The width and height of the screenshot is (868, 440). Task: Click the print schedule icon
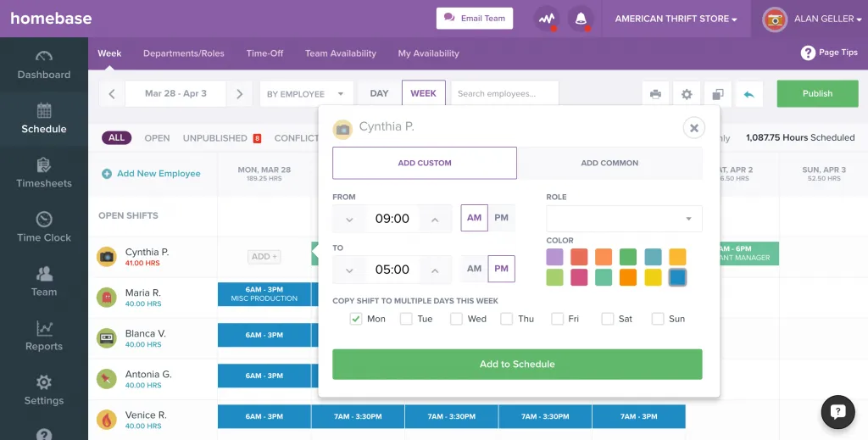(x=655, y=94)
